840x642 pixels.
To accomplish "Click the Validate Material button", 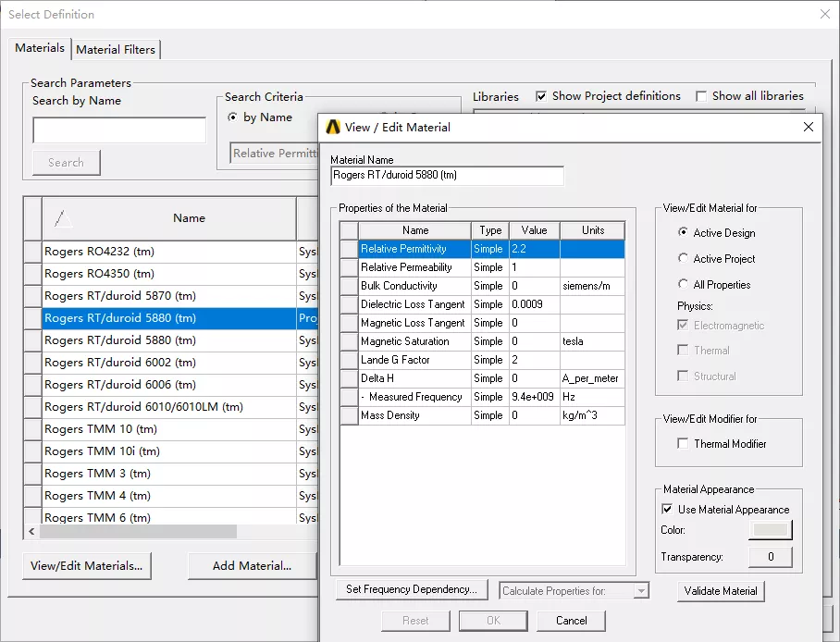I will [x=721, y=591].
